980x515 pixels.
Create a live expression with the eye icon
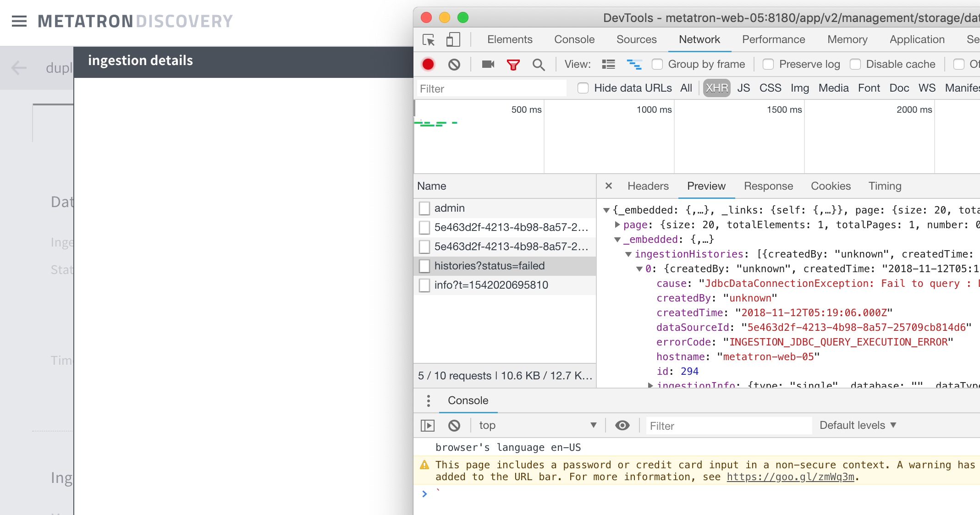point(622,425)
